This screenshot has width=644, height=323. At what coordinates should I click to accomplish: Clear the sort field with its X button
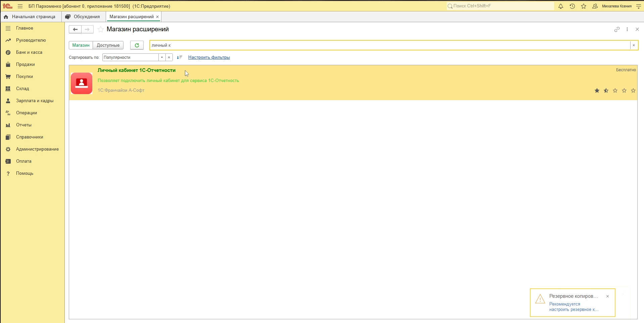169,57
